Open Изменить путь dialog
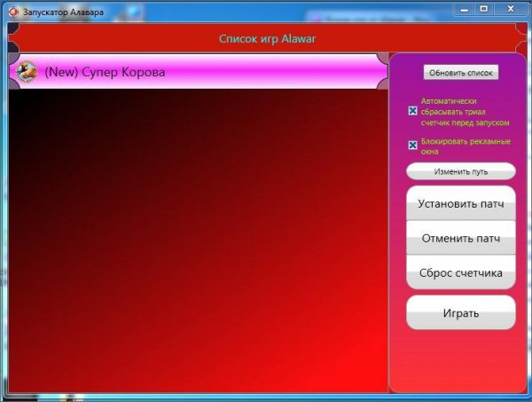 461,171
